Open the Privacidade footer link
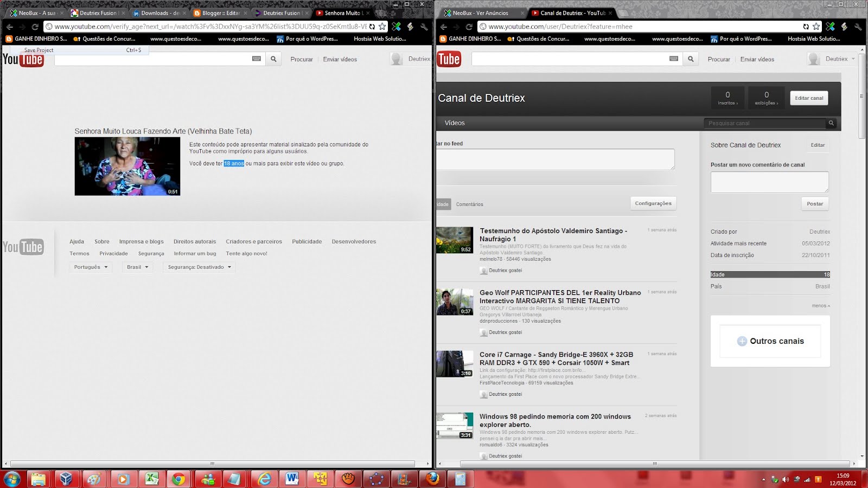 113,253
